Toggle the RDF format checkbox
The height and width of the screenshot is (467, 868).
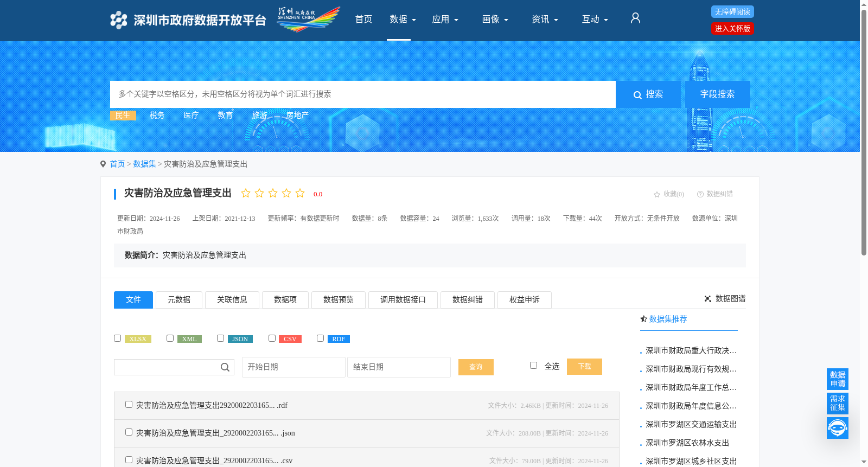[x=320, y=338]
